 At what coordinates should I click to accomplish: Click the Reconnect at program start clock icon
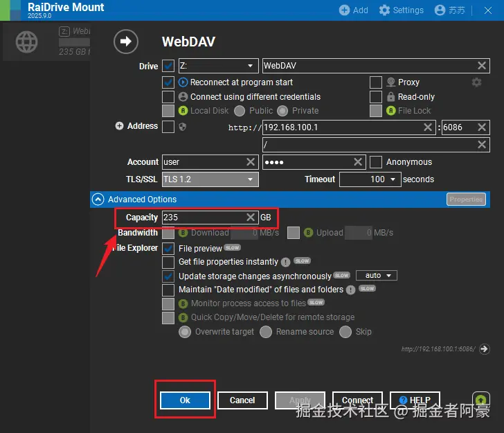[x=183, y=82]
